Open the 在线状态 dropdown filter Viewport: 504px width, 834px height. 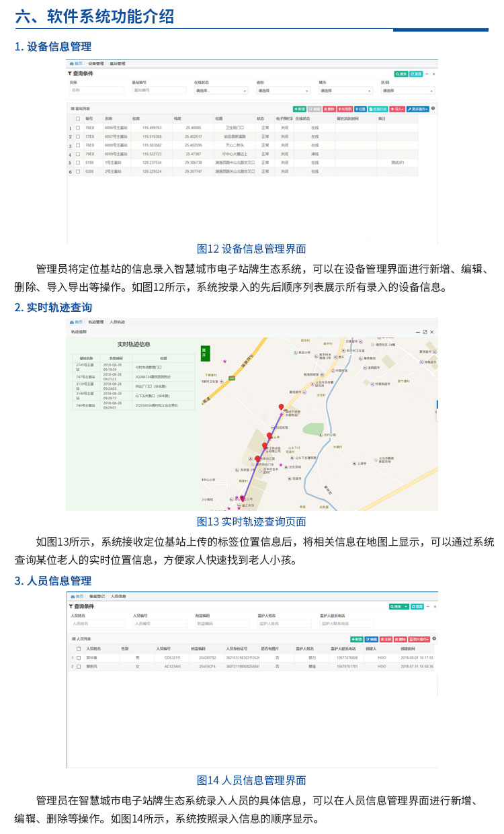pos(221,91)
